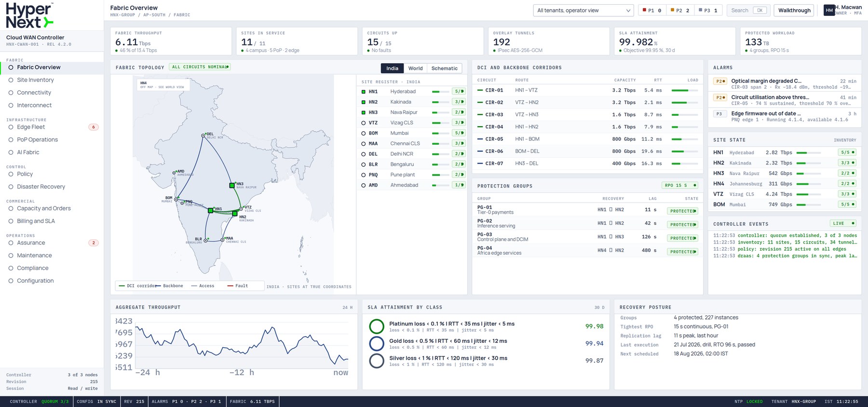
Task: Click the CIR-01 load bar
Action: click(x=685, y=90)
